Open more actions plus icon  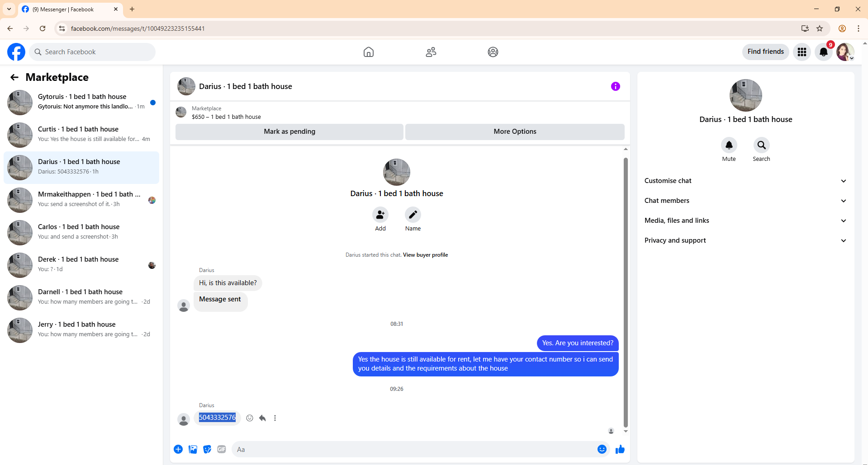click(x=178, y=449)
